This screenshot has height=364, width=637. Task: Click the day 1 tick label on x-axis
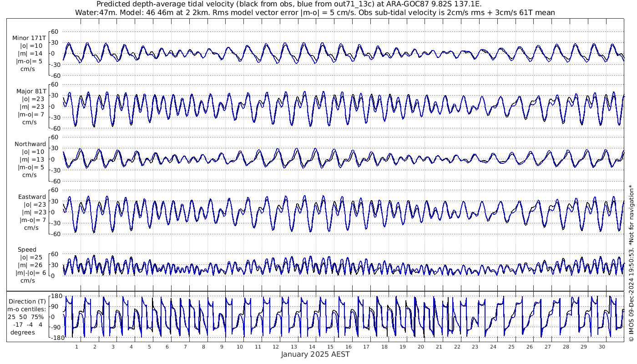[76, 346]
